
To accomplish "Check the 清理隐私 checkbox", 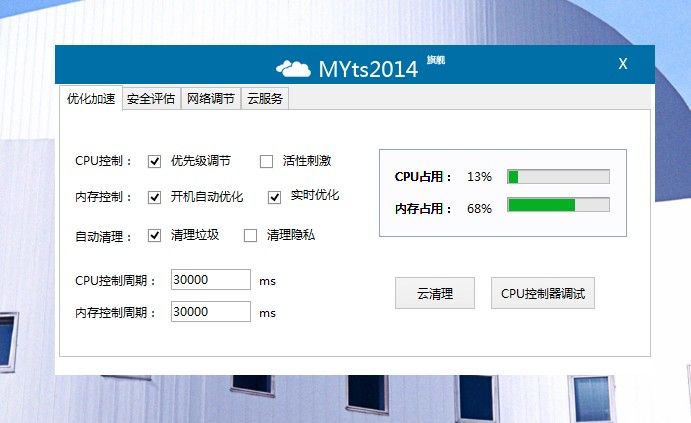I will click(250, 236).
